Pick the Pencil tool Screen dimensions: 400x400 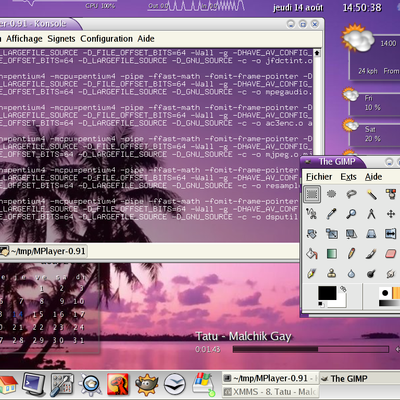click(351, 254)
